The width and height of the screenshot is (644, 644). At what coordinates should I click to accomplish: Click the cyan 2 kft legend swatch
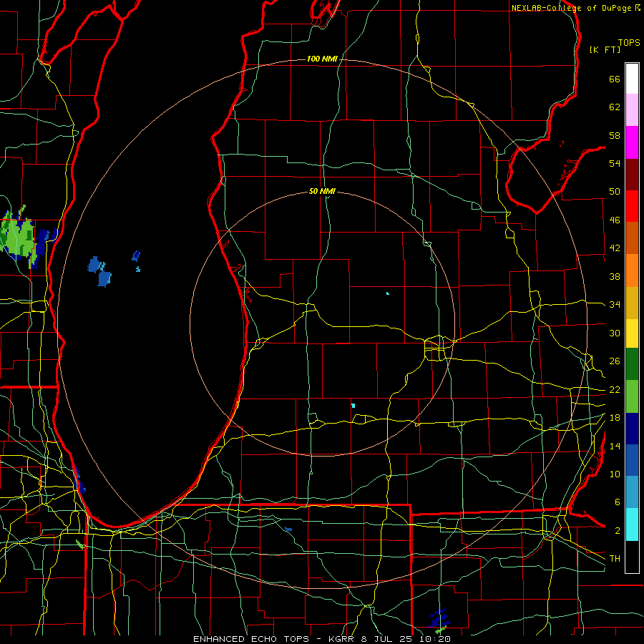point(632,525)
